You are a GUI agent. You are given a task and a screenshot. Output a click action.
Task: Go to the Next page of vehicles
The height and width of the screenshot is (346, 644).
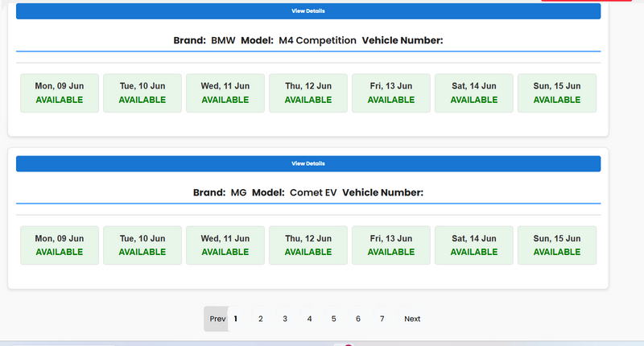pyautogui.click(x=412, y=319)
